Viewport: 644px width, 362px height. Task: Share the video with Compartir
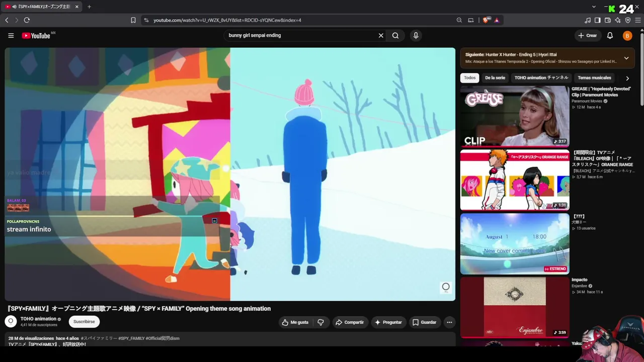point(350,322)
